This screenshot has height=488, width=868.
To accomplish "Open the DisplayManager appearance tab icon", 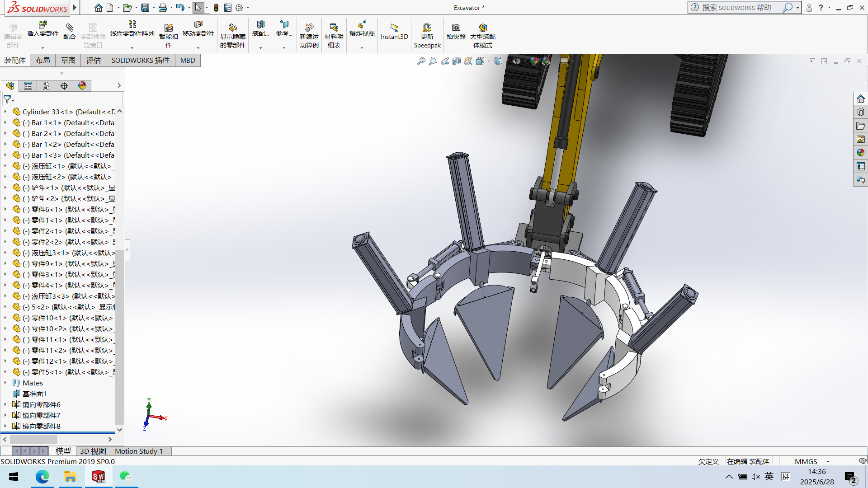I will (x=82, y=86).
